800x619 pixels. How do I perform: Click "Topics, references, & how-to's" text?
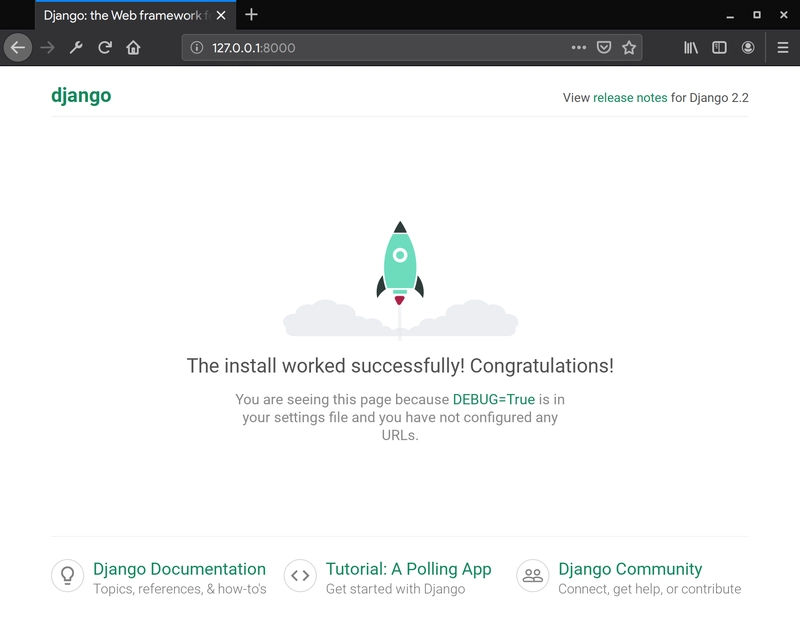pos(180,589)
